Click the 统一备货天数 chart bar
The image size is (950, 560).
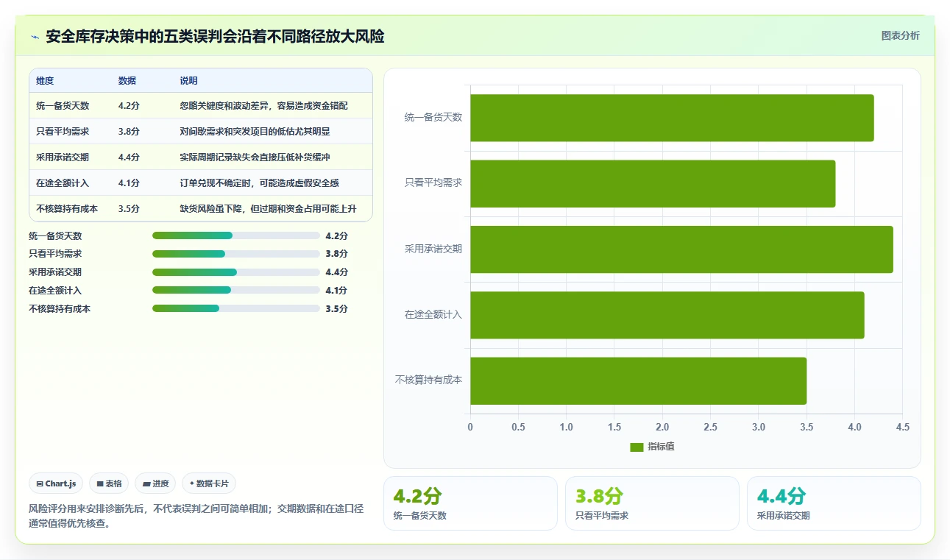(672, 118)
